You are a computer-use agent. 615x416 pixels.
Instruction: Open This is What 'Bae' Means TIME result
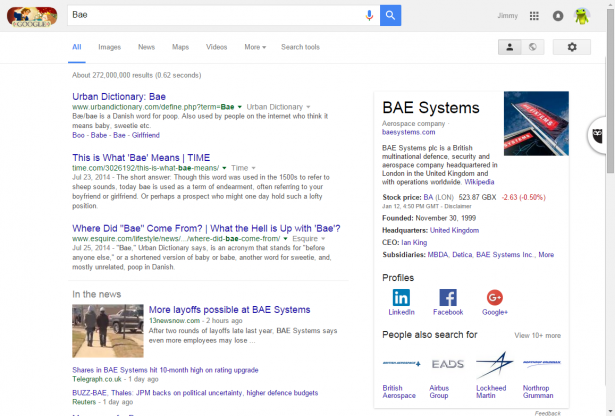point(141,158)
